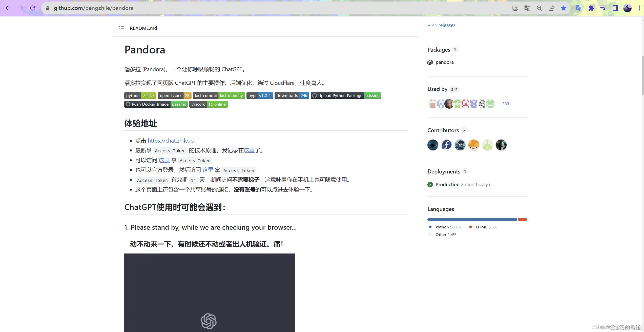Click the zoom search icon in toolbar
The image size is (644, 332).
[539, 8]
